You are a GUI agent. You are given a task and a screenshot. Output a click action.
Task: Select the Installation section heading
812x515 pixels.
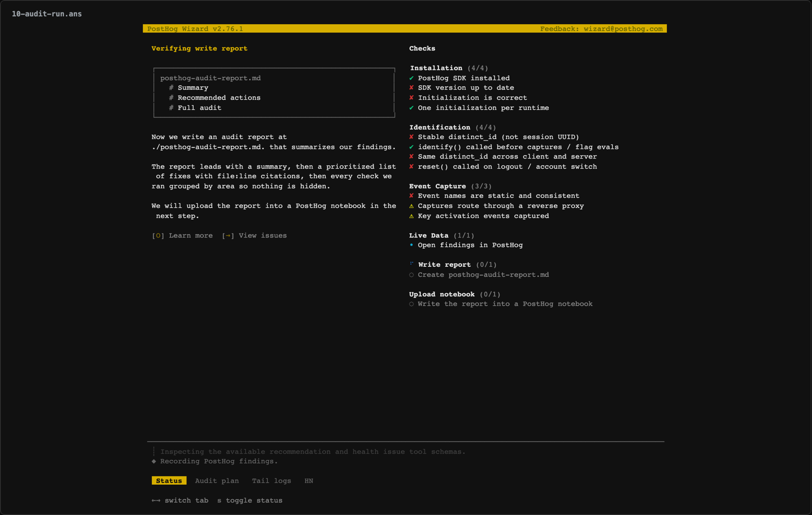click(x=436, y=68)
